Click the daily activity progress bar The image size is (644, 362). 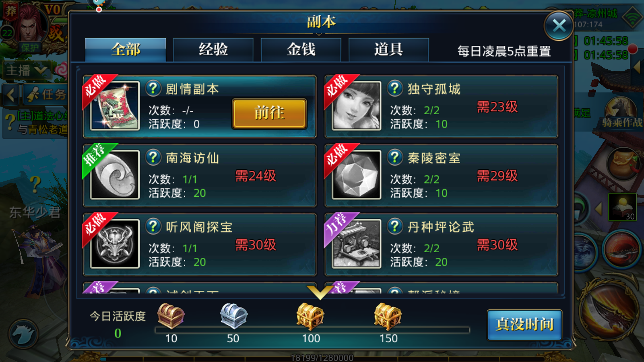click(x=312, y=330)
